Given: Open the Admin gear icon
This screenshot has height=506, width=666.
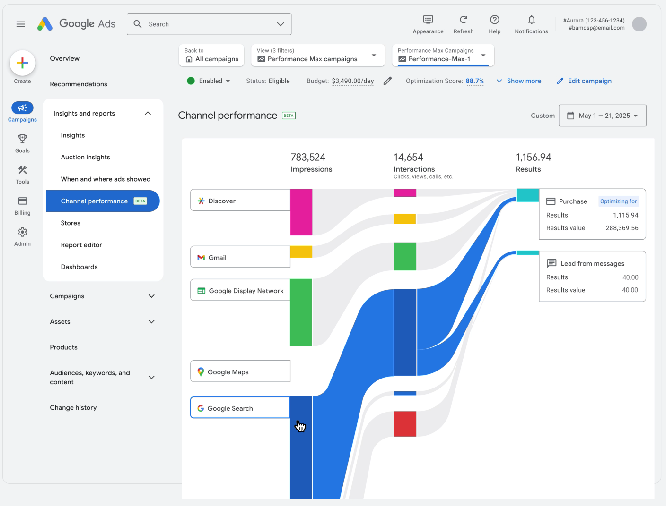Looking at the screenshot, I should [x=23, y=232].
